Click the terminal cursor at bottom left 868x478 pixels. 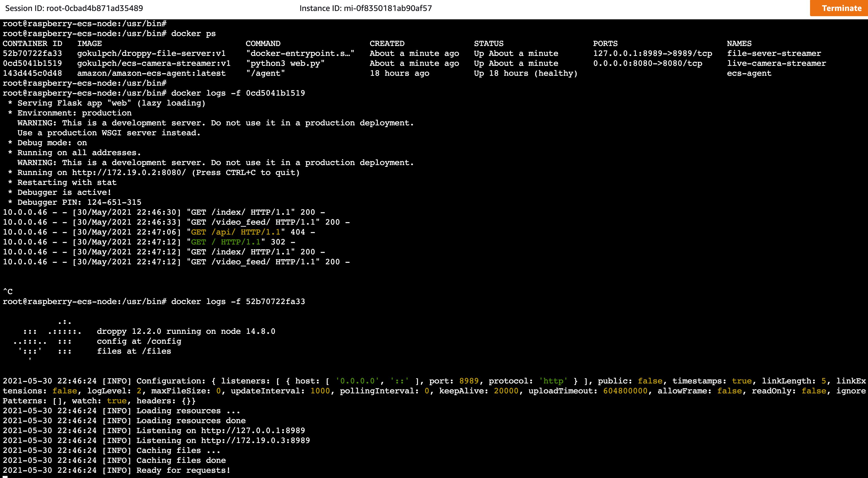pos(5,477)
